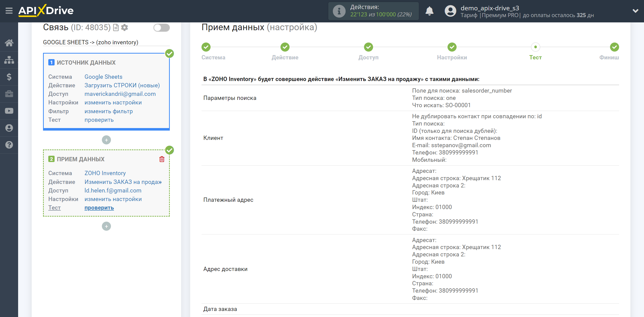644x317 pixels.
Task: Click проверить in data source block
Action: coord(99,120)
